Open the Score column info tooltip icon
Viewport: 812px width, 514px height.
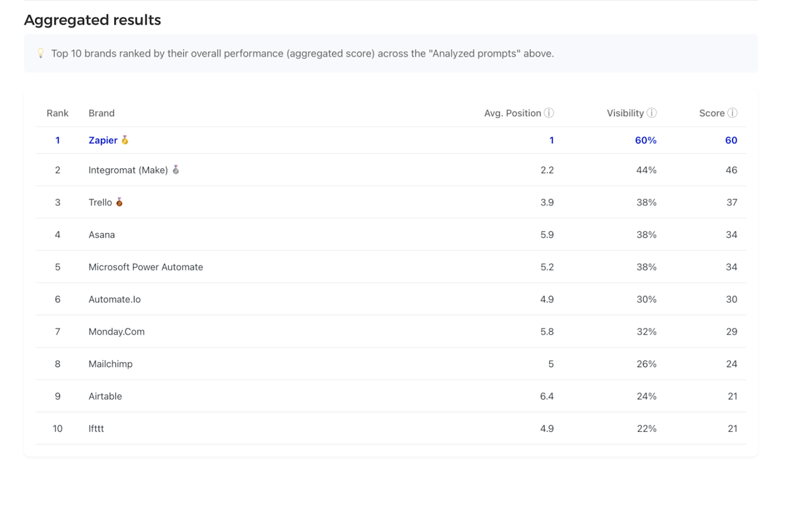pyautogui.click(x=733, y=113)
